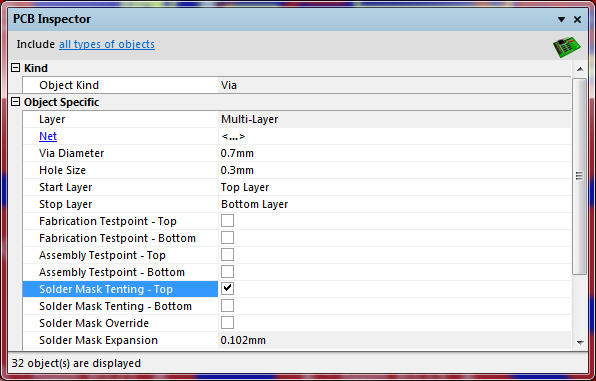The image size is (596, 381).
Task: Click the Layer value Multi-Layer
Action: point(395,119)
